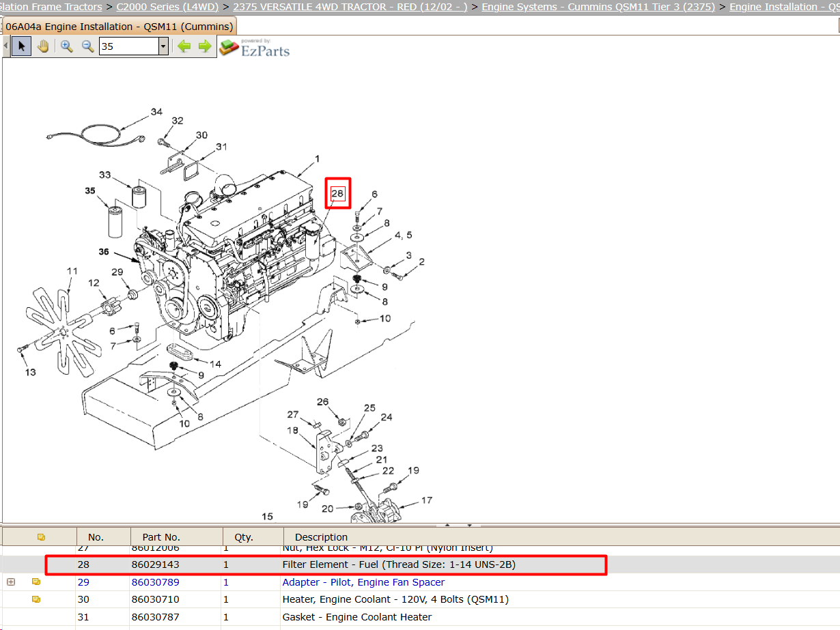
Task: Click callout 23 on the diagram
Action: pyautogui.click(x=377, y=448)
